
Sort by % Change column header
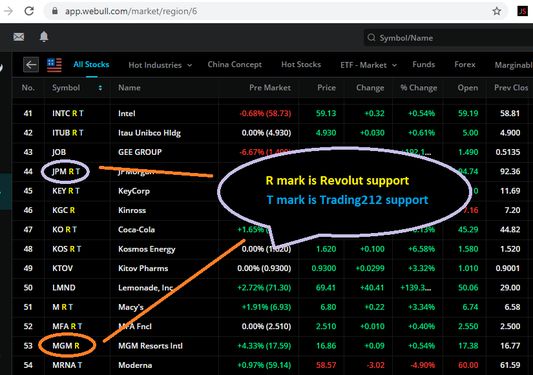pos(418,88)
